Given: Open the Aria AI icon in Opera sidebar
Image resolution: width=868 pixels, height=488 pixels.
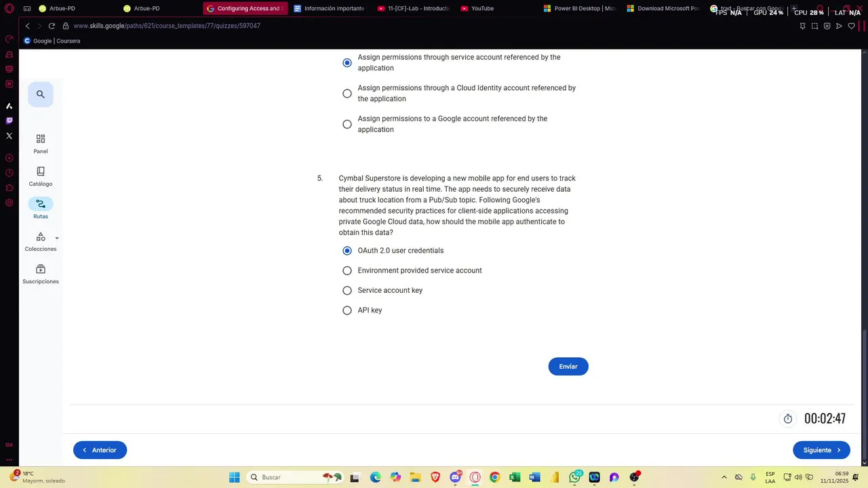Looking at the screenshot, I should click(9, 106).
